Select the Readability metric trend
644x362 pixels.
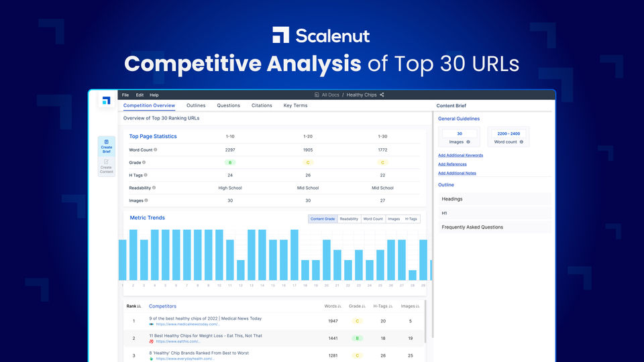(x=349, y=219)
